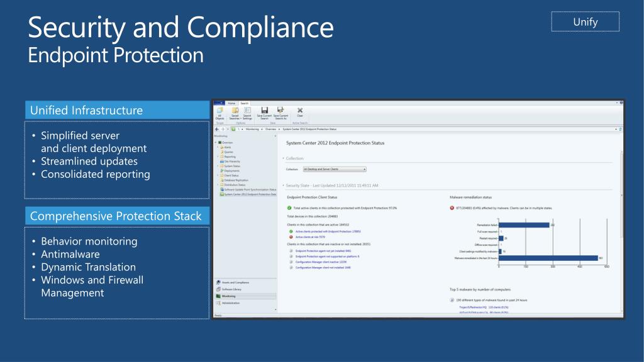Open Active clients at risk link
Screen dimensions: 644x362
[310, 237]
